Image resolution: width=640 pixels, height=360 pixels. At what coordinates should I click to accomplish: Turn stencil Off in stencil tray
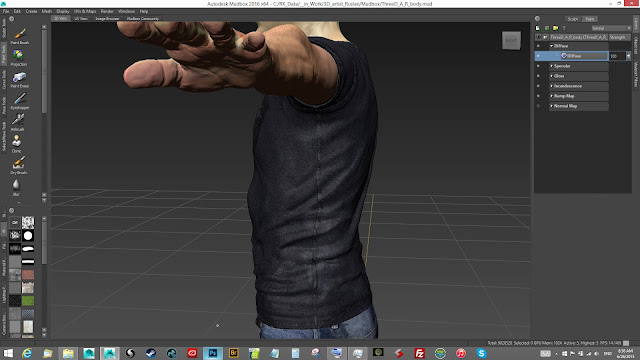[x=15, y=222]
